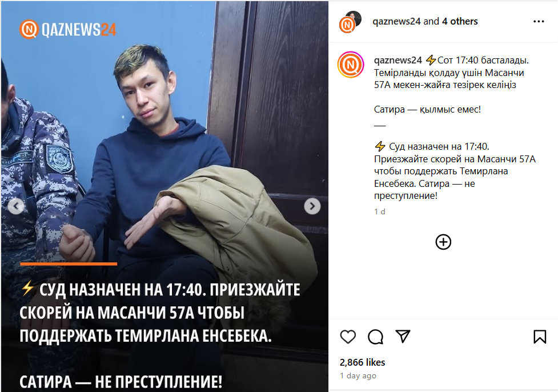Viewport: 558px width, 392px height.
Task: Open more options three-dot menu
Action: tap(539, 22)
